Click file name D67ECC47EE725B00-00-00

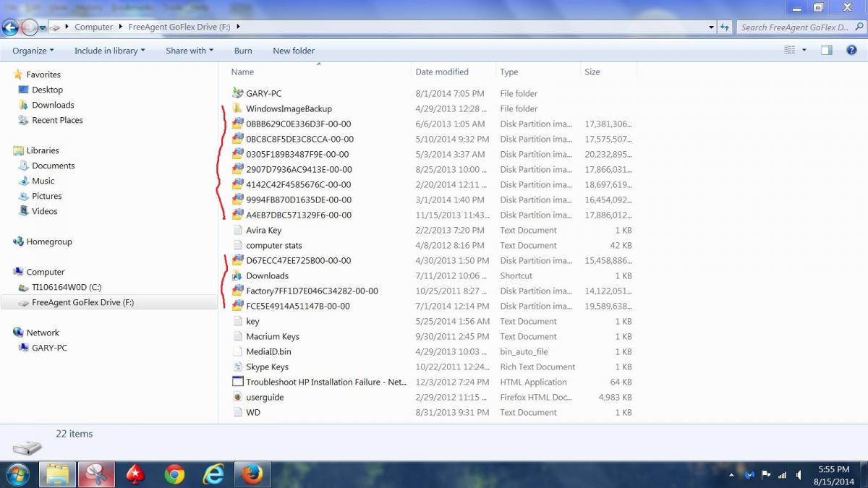(x=298, y=260)
